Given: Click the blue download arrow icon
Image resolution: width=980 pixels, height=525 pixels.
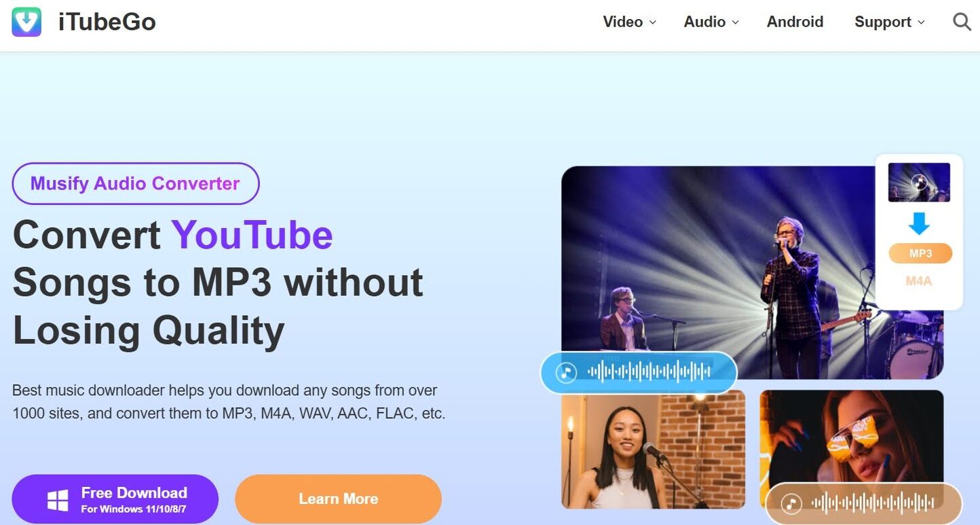Looking at the screenshot, I should (919, 223).
